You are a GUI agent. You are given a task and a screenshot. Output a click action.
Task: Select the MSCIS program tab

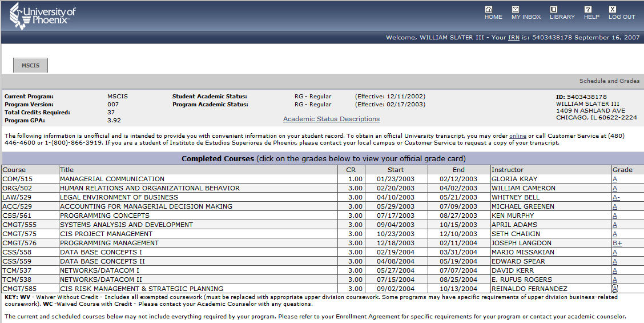tap(31, 65)
